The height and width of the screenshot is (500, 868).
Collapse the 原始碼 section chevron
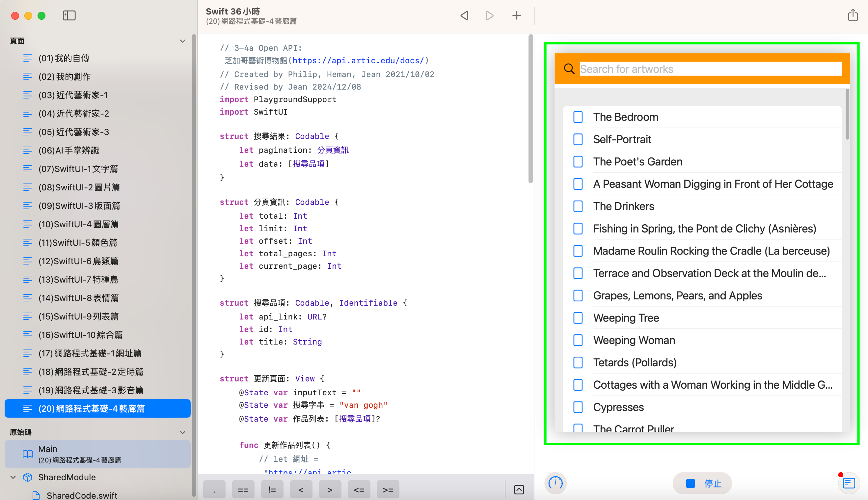pos(183,432)
